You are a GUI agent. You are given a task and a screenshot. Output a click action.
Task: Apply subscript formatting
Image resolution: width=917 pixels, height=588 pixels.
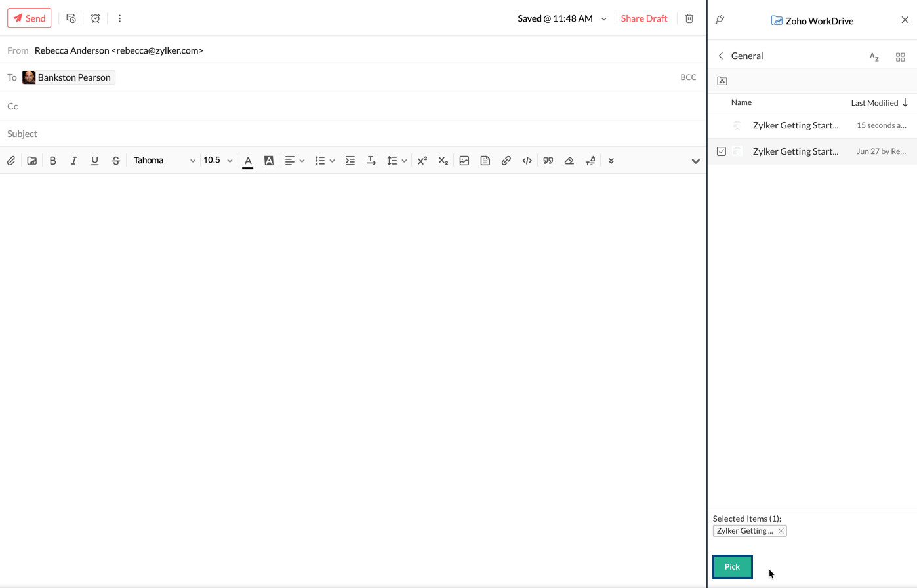click(x=443, y=161)
